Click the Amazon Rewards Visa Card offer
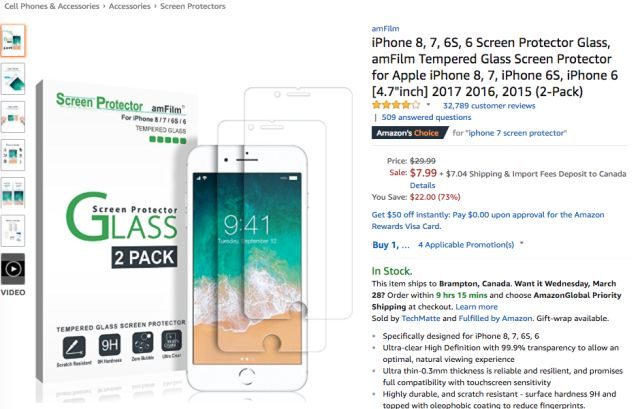640x409 pixels. point(488,220)
